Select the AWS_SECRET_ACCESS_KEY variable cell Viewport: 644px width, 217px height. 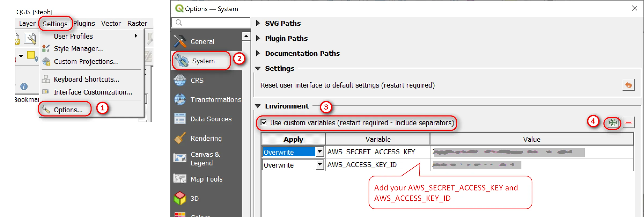378,152
